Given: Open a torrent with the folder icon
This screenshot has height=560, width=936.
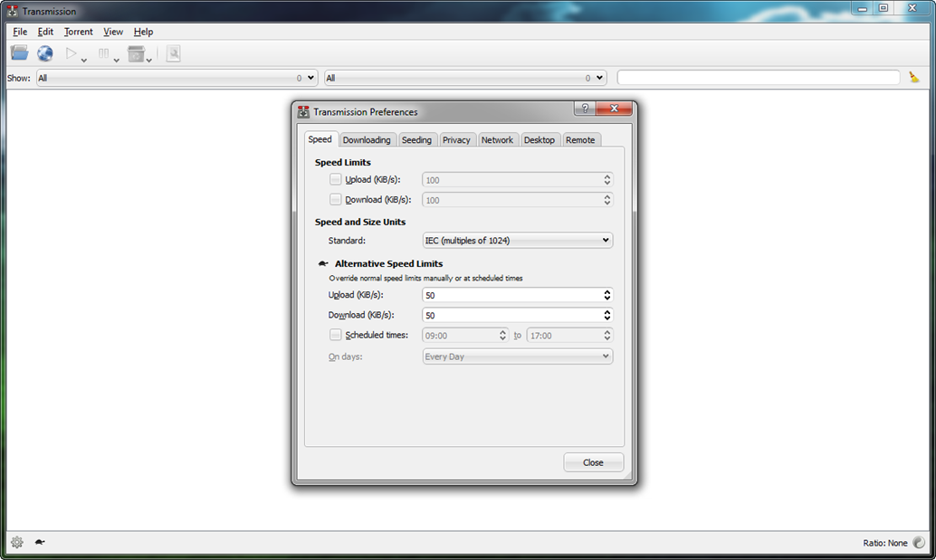Looking at the screenshot, I should (19, 53).
